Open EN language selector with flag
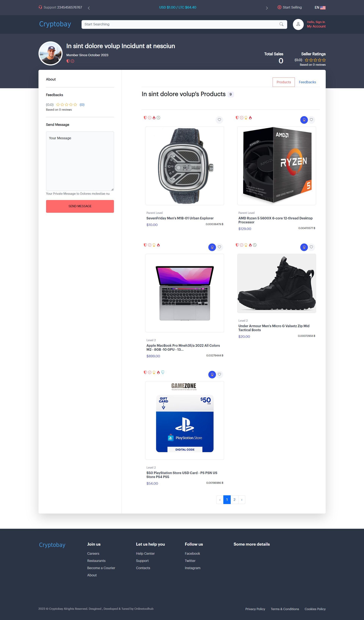The image size is (364, 620). click(320, 8)
